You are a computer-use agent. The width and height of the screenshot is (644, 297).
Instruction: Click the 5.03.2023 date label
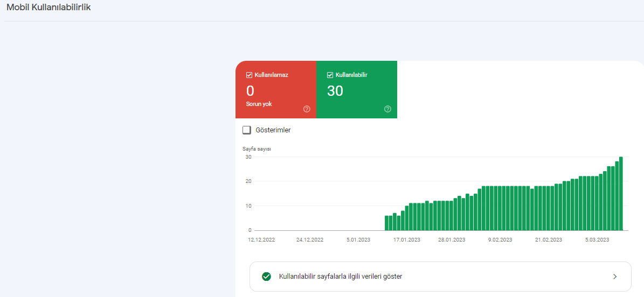[597, 240]
